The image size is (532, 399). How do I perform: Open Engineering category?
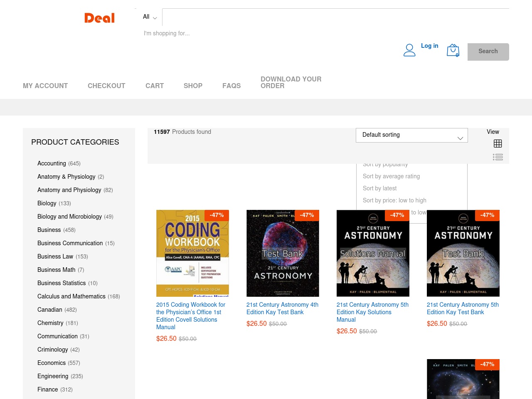pyautogui.click(x=53, y=376)
